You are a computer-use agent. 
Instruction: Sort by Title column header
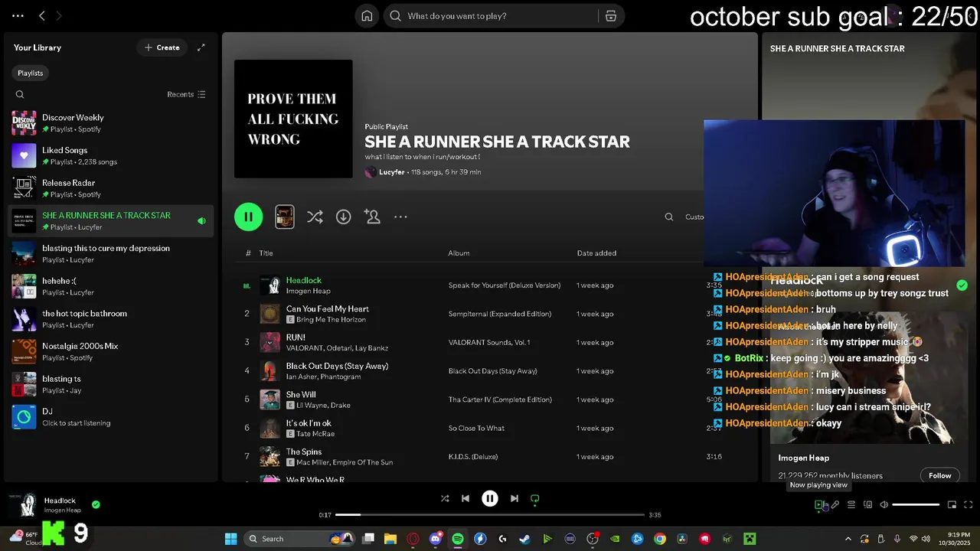266,253
